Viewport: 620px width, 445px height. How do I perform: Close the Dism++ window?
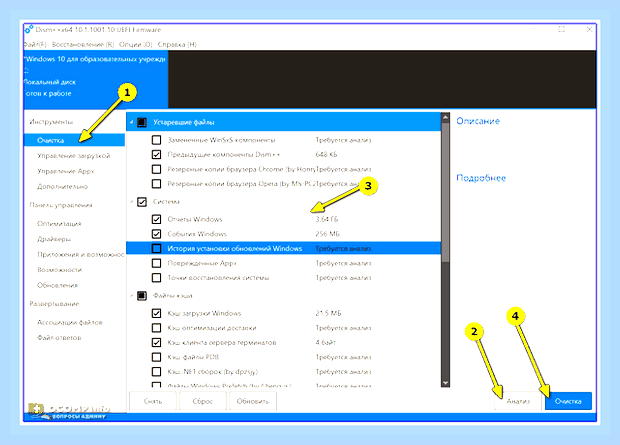pos(589,29)
